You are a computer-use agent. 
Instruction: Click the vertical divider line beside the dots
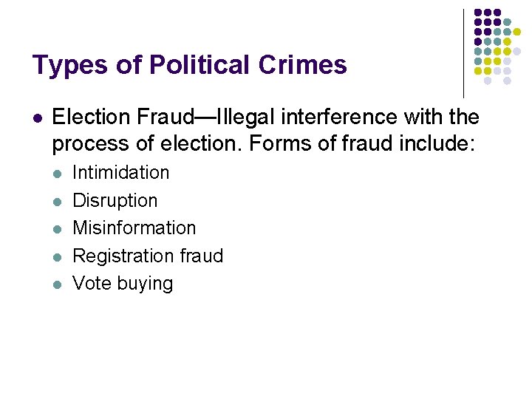[464, 52]
